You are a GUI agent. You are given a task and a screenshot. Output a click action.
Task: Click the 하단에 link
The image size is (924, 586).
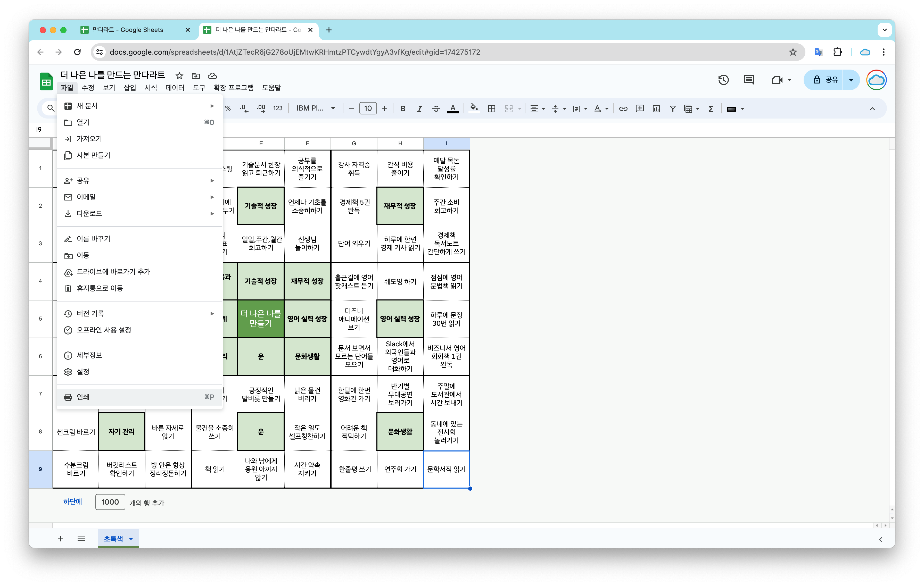point(72,502)
